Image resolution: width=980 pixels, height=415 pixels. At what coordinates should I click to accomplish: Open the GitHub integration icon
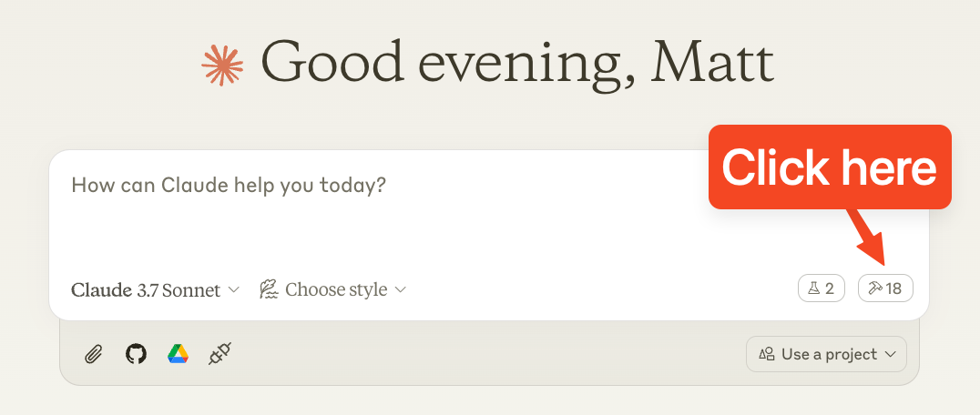(x=136, y=354)
